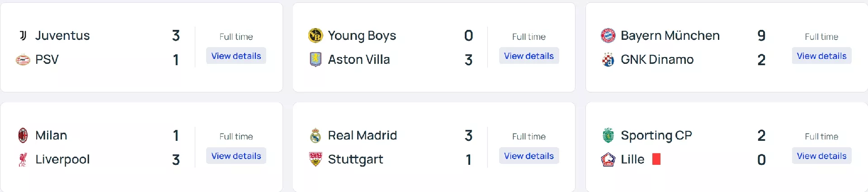Click the Milan club crest
Screen dimensions: 868x192
pos(23,135)
